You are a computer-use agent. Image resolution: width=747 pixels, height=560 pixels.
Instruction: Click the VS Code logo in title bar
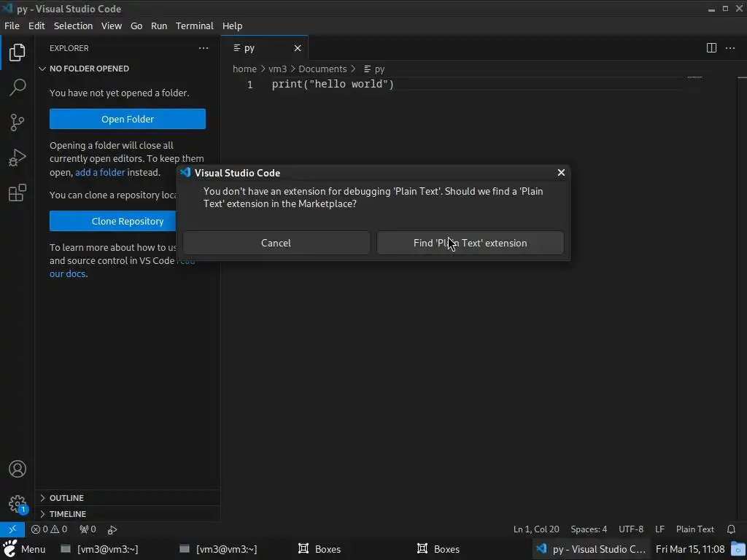click(7, 9)
